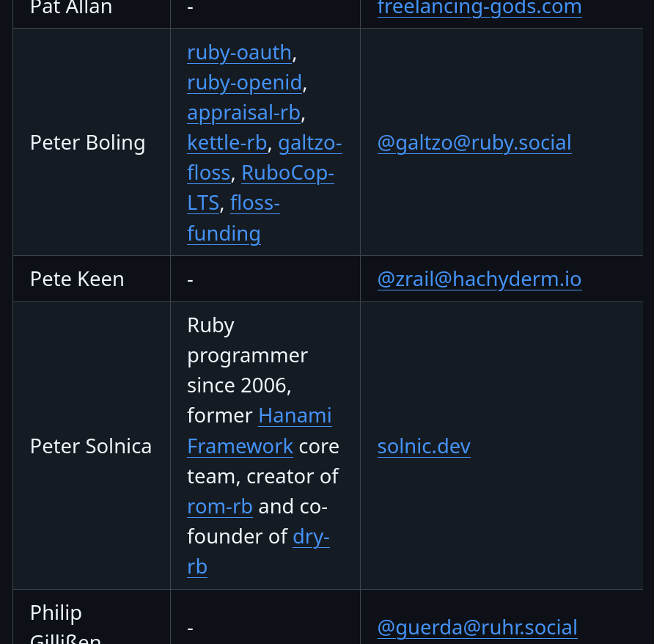The height and width of the screenshot is (644, 654).
Task: Visit the appraisal-rb link
Action: (x=243, y=113)
